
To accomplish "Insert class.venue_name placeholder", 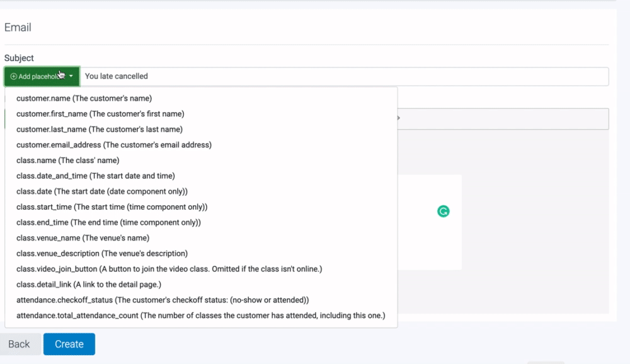I will 83,238.
